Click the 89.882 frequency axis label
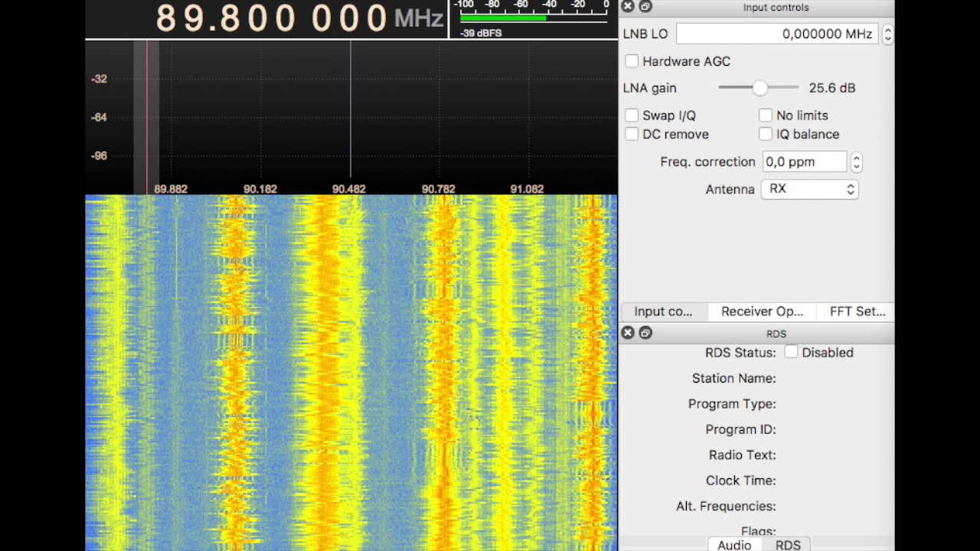 [x=171, y=189]
